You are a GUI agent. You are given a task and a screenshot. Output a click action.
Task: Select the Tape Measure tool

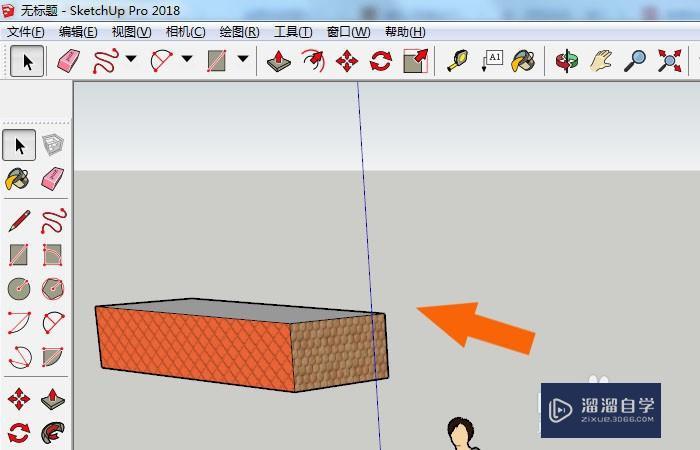click(458, 61)
